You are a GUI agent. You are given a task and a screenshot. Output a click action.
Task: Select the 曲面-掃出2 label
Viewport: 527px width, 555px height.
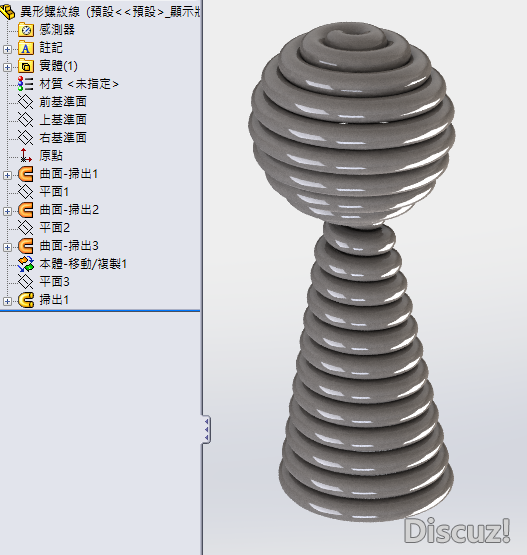[x=69, y=210]
